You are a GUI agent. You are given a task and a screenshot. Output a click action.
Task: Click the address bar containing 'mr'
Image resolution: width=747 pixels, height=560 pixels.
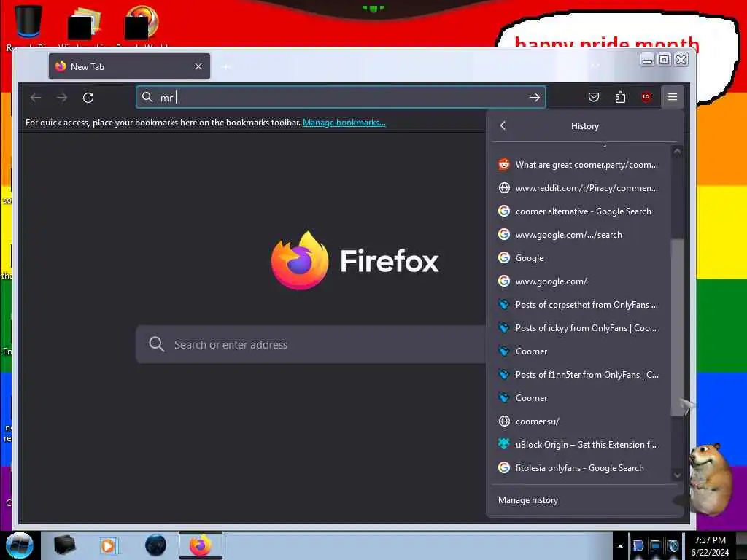[341, 97]
